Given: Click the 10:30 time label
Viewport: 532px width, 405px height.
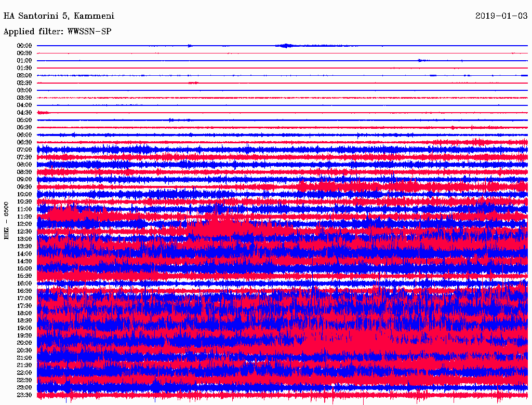Looking at the screenshot, I should tap(24, 202).
